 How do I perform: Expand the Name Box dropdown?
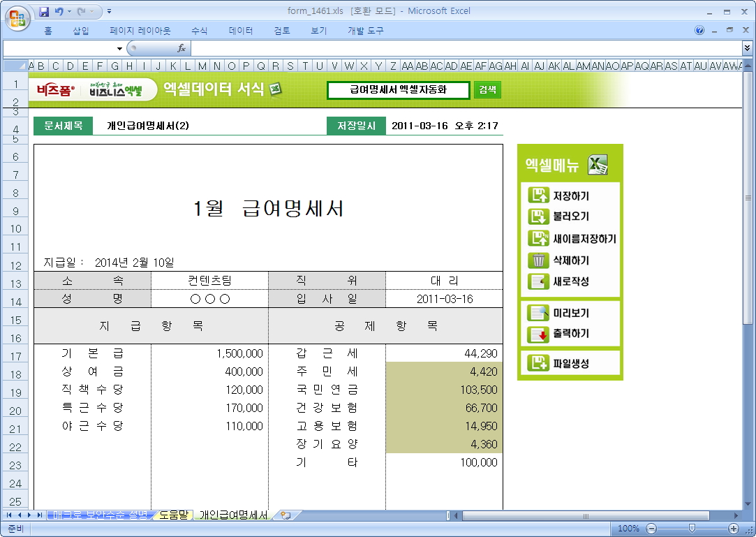(x=119, y=48)
